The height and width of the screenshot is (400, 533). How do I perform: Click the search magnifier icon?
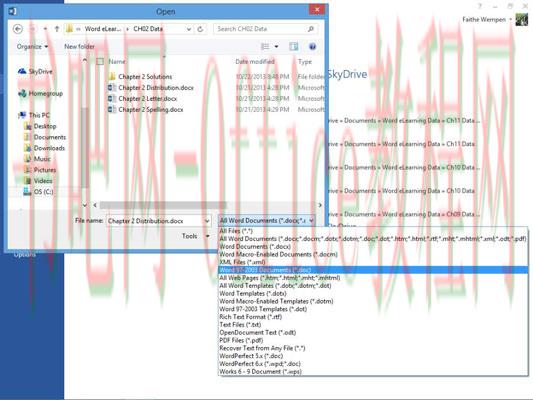[x=311, y=29]
